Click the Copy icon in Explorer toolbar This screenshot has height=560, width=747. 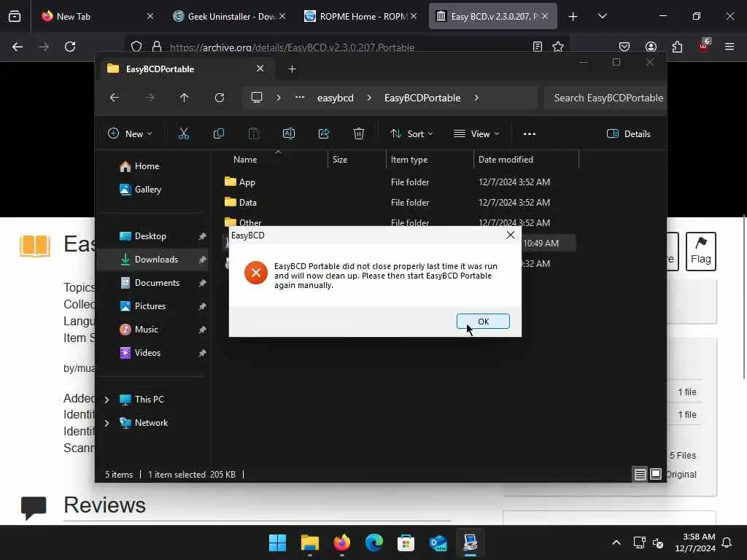(219, 134)
